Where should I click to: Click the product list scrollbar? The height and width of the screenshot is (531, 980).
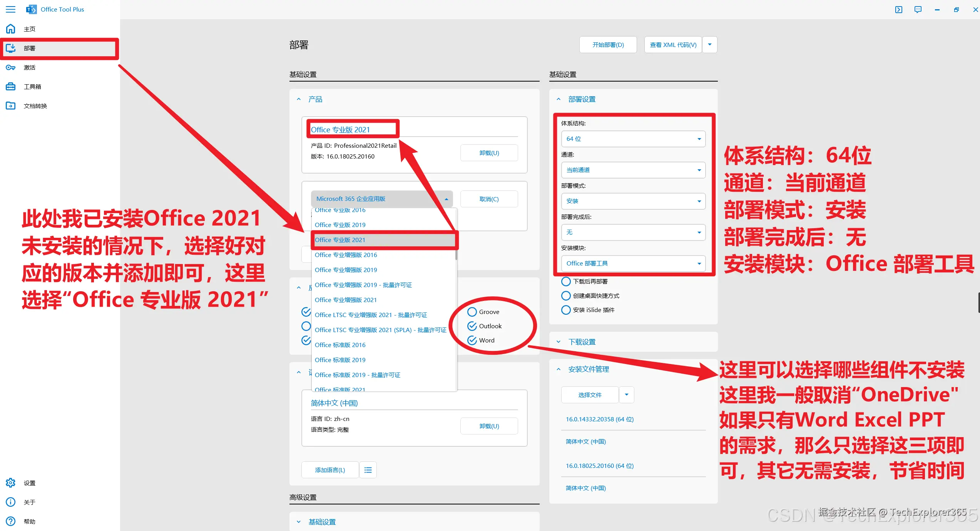[456, 254]
